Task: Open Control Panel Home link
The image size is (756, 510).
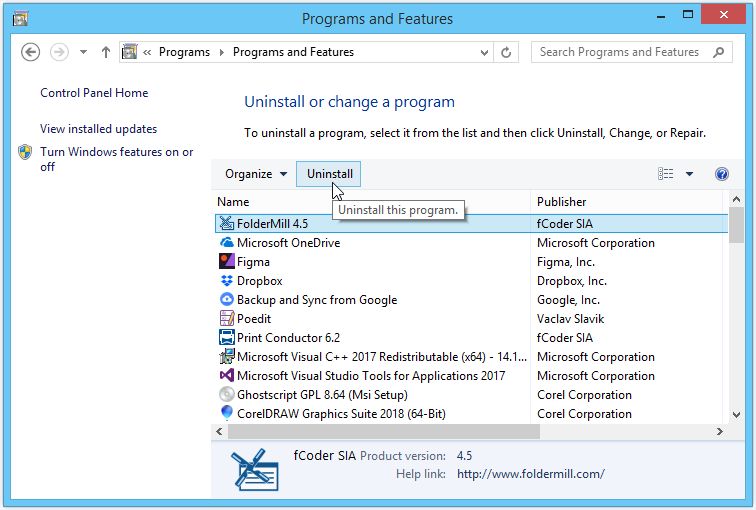Action: click(x=94, y=93)
